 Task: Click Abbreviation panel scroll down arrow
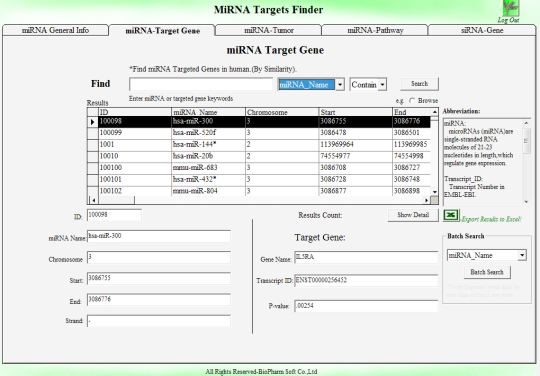coord(526,202)
